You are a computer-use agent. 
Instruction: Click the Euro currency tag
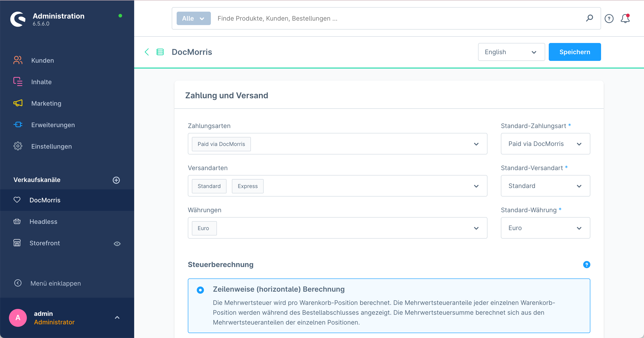pyautogui.click(x=204, y=228)
